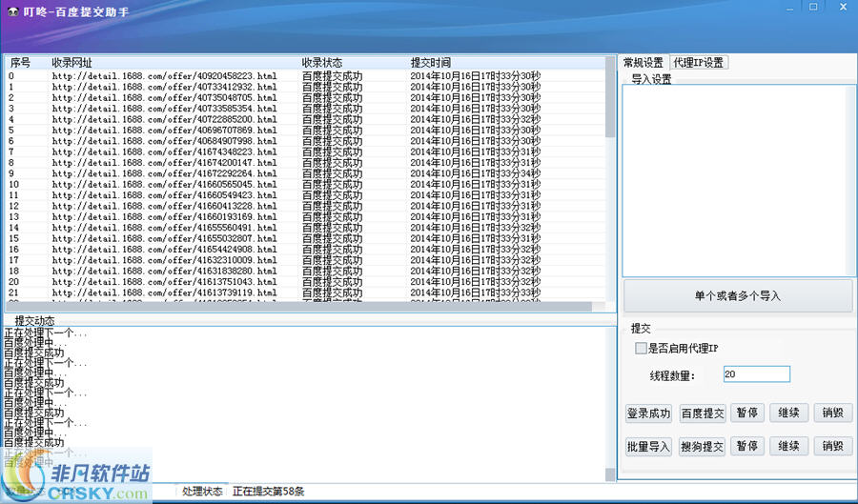Click 销毁 in the 搜狗提交 row
Screen dimensions: 858x504
click(833, 446)
